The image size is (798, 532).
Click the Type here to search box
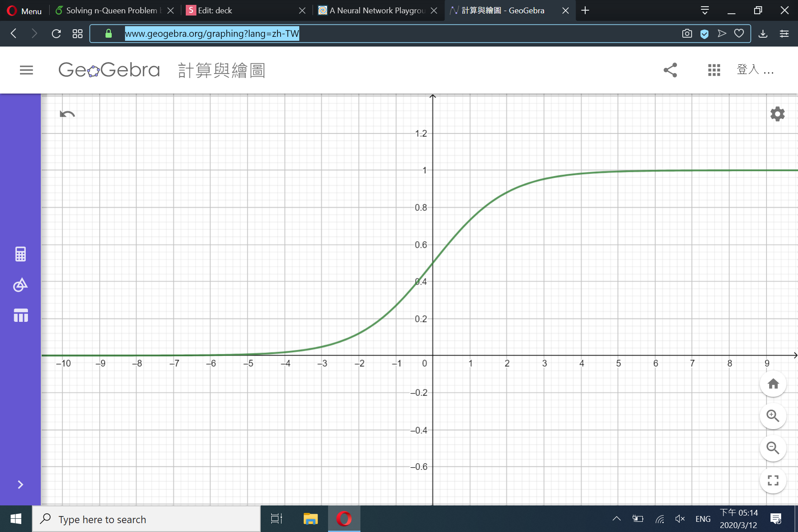[x=146, y=519]
